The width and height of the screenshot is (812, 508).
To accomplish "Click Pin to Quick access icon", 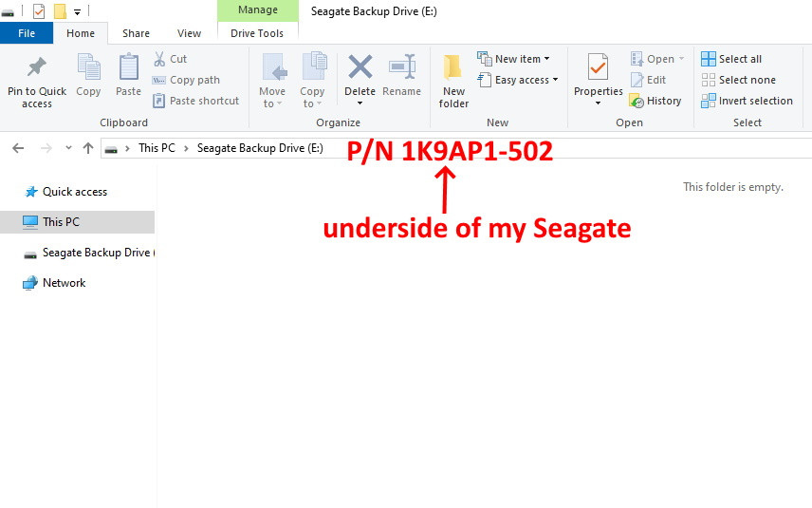I will pos(37,66).
